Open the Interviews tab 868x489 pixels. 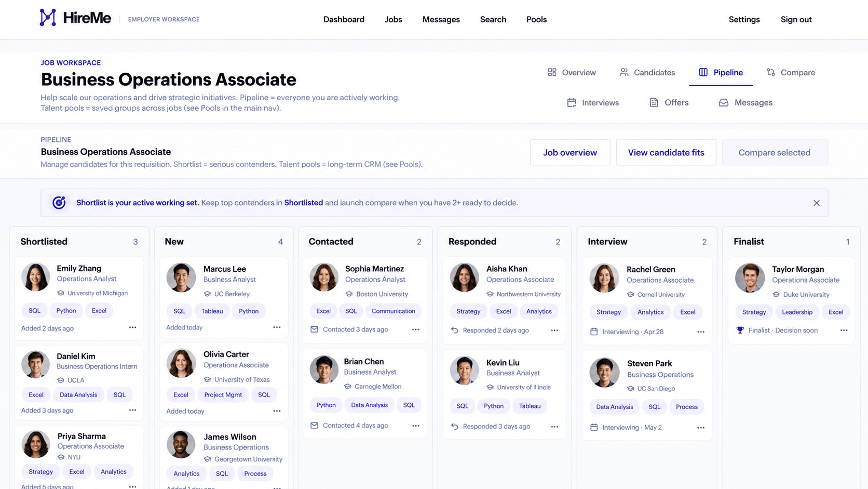593,103
